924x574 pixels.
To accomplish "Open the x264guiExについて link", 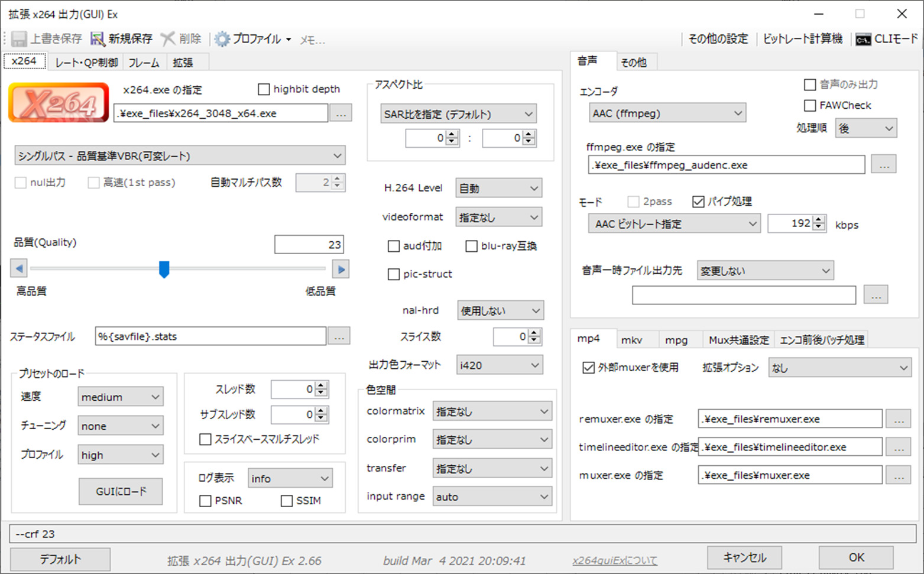I will 615,560.
